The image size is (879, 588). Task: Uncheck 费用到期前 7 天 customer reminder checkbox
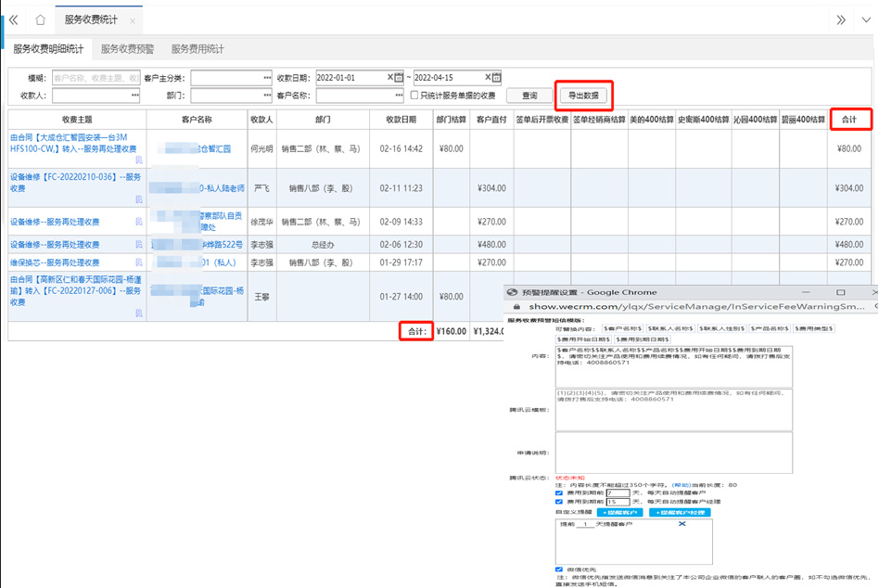click(x=559, y=492)
